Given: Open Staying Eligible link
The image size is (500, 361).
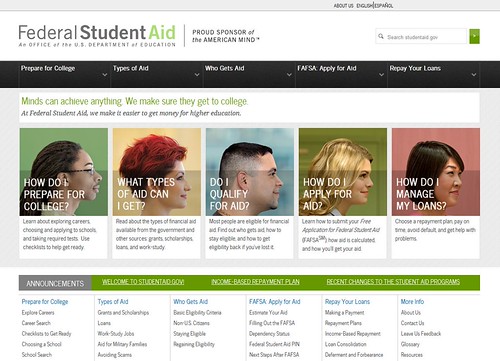Looking at the screenshot, I should pos(190,334).
